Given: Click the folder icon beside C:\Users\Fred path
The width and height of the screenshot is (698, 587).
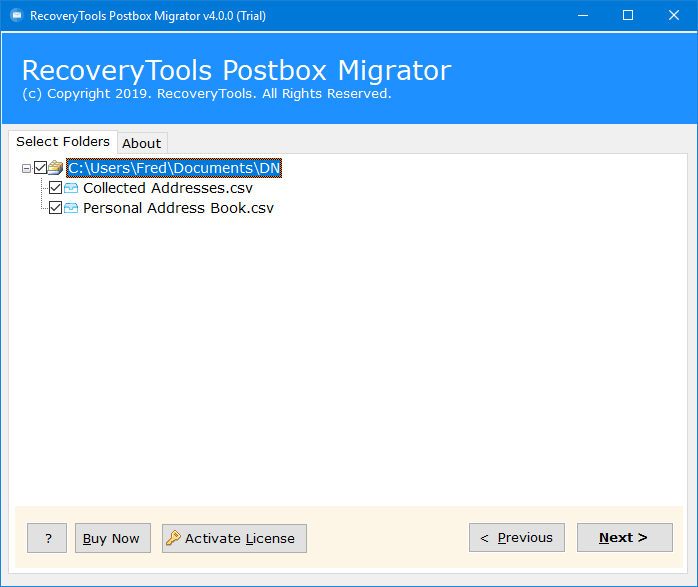Looking at the screenshot, I should [56, 168].
